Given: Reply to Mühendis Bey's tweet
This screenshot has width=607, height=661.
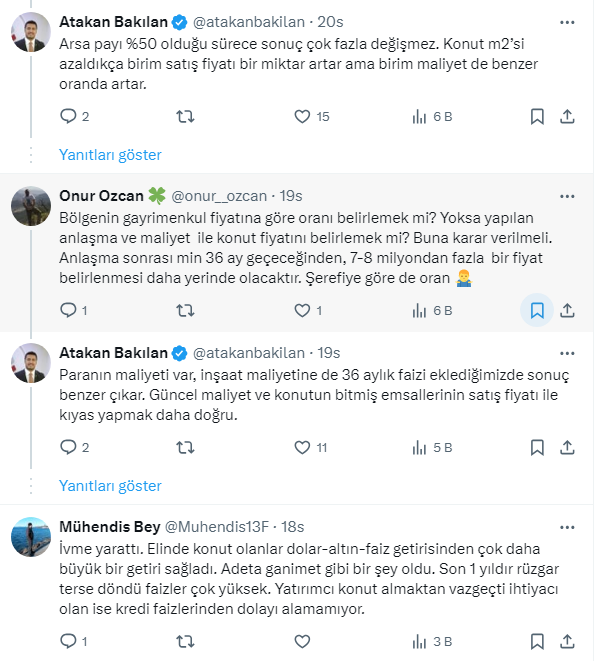Looking at the screenshot, I should (x=69, y=641).
